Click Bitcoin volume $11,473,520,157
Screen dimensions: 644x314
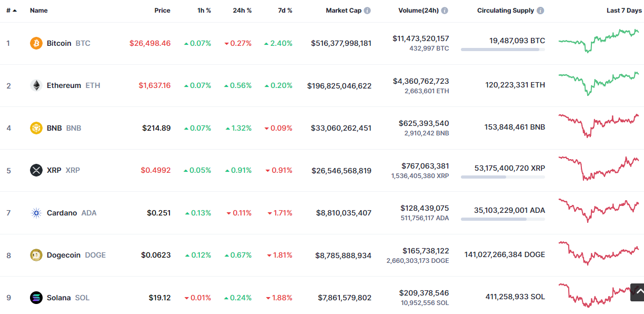click(421, 38)
